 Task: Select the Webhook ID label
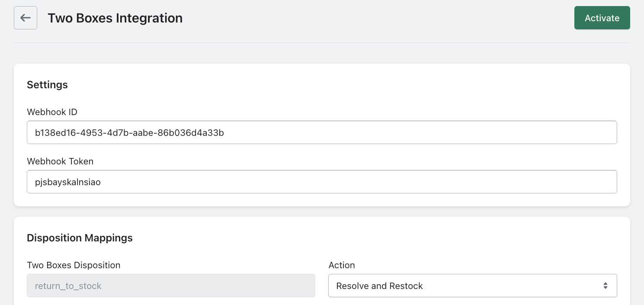click(52, 112)
